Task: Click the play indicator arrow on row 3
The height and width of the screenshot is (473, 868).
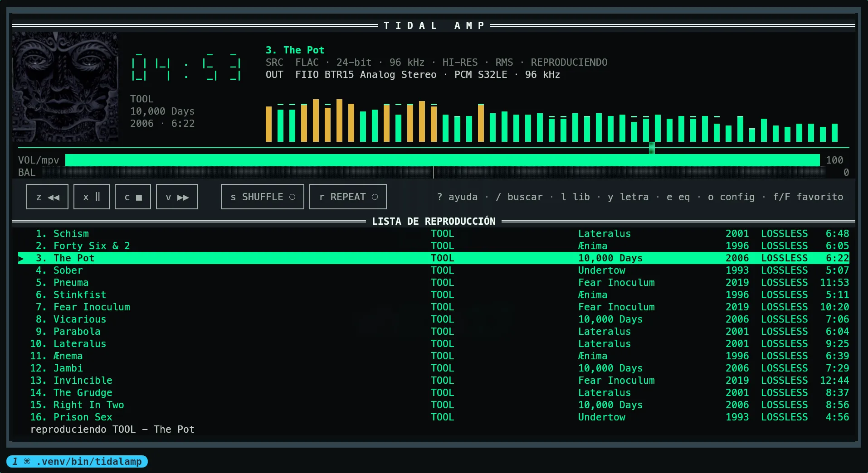Action: point(21,258)
